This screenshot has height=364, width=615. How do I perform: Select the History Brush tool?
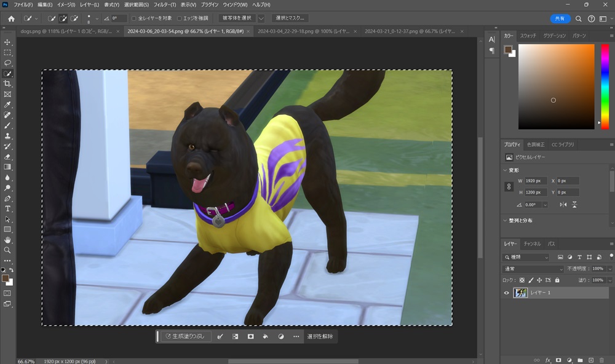coord(7,146)
